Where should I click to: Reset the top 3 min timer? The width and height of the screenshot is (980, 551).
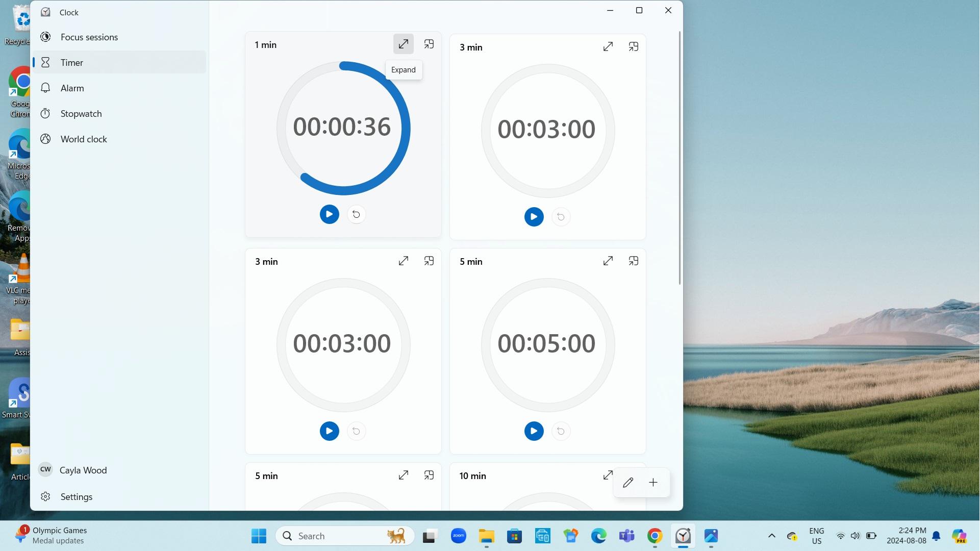560,217
